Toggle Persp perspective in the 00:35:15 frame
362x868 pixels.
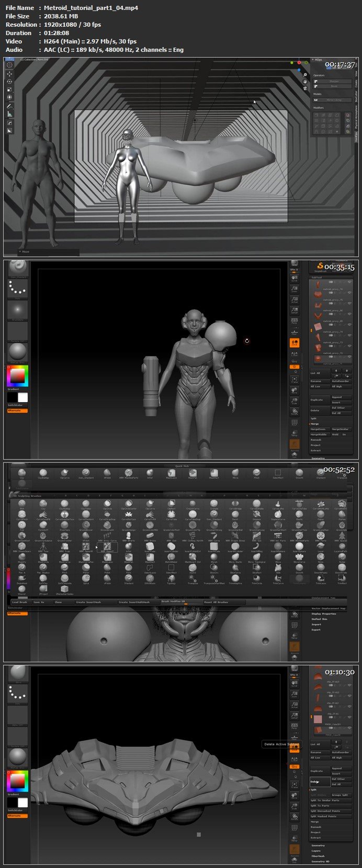[x=294, y=321]
